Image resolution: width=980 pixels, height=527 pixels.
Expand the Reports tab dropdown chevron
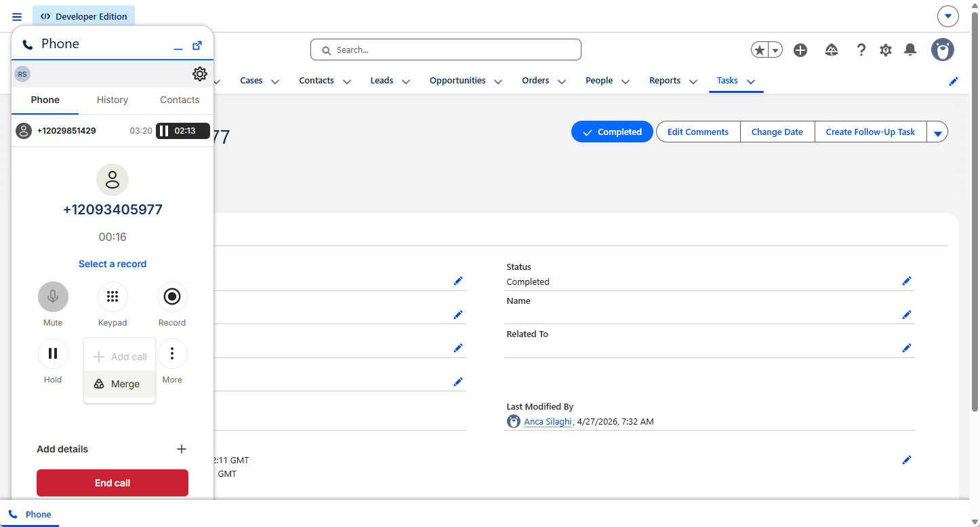click(x=693, y=81)
